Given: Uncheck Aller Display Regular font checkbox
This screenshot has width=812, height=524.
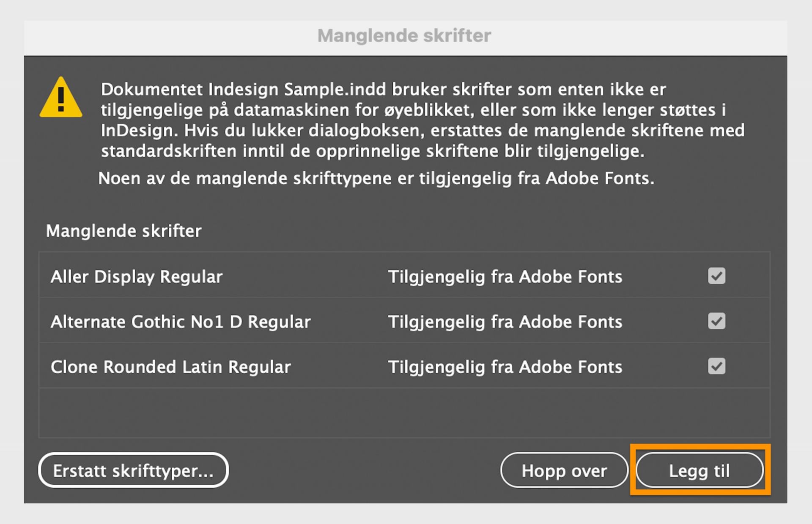Looking at the screenshot, I should (x=716, y=276).
